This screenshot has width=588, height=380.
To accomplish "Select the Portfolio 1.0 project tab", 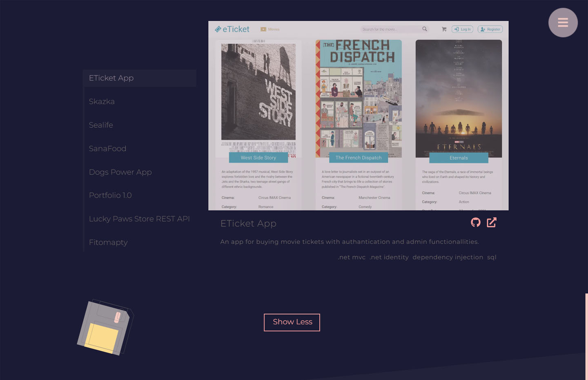I will [x=140, y=195].
